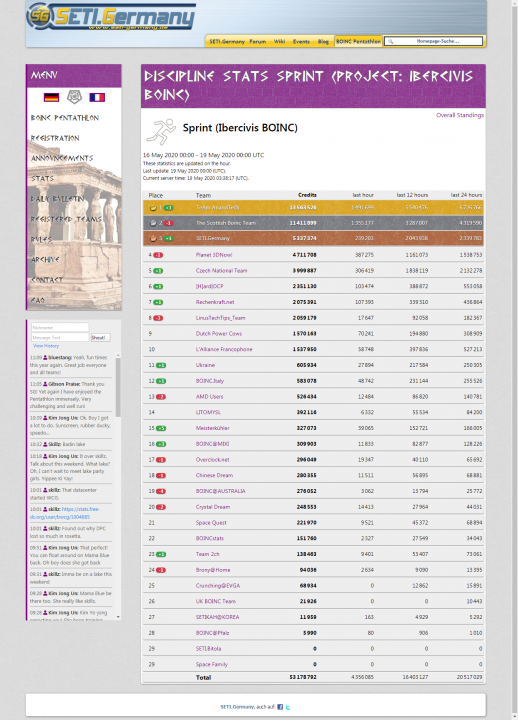Image resolution: width=518 pixels, height=720 pixels.
Task: Click Credits column header
Action: tap(307, 195)
